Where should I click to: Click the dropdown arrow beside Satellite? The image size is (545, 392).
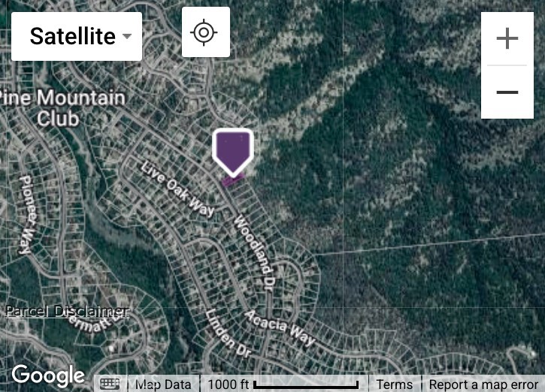127,36
